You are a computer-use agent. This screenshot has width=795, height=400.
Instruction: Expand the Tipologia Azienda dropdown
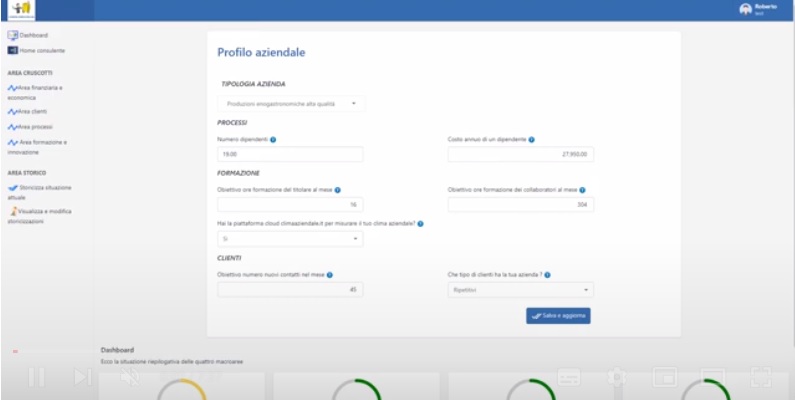click(x=291, y=103)
